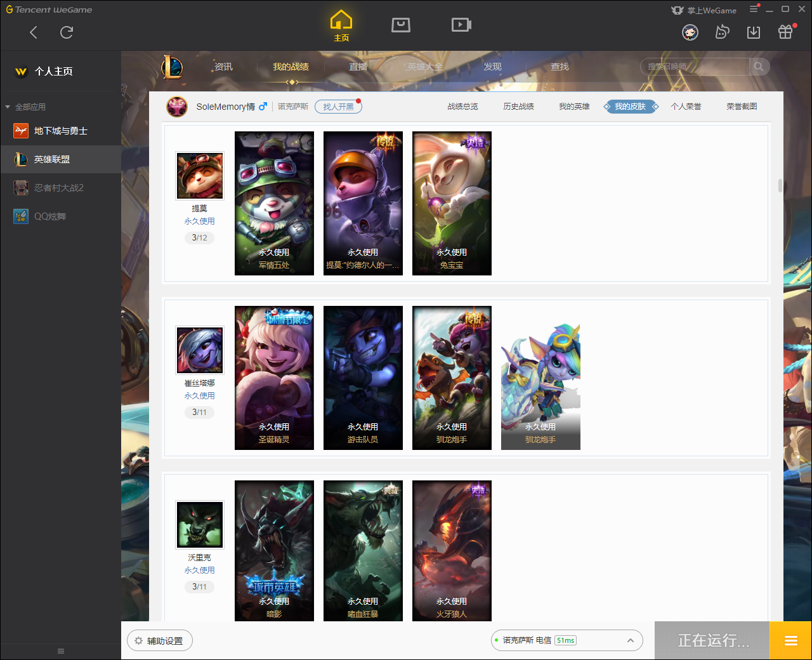Open the user avatar profile icon
Screen dimensions: 812x660
click(x=690, y=32)
